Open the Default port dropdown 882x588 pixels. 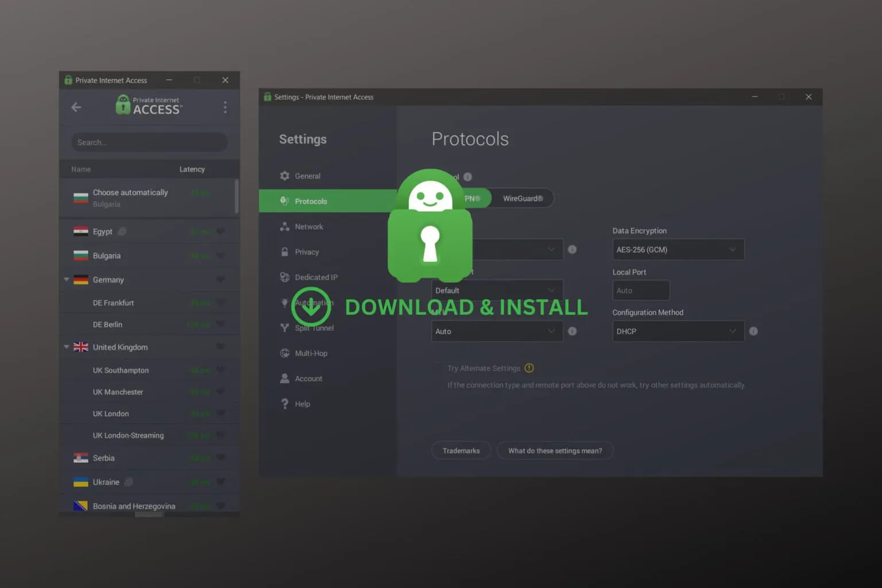(497, 291)
